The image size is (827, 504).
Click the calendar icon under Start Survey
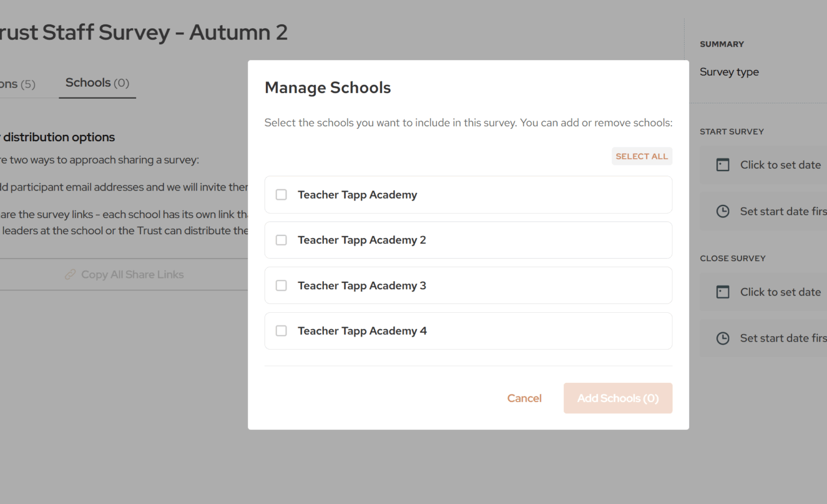[x=722, y=165]
